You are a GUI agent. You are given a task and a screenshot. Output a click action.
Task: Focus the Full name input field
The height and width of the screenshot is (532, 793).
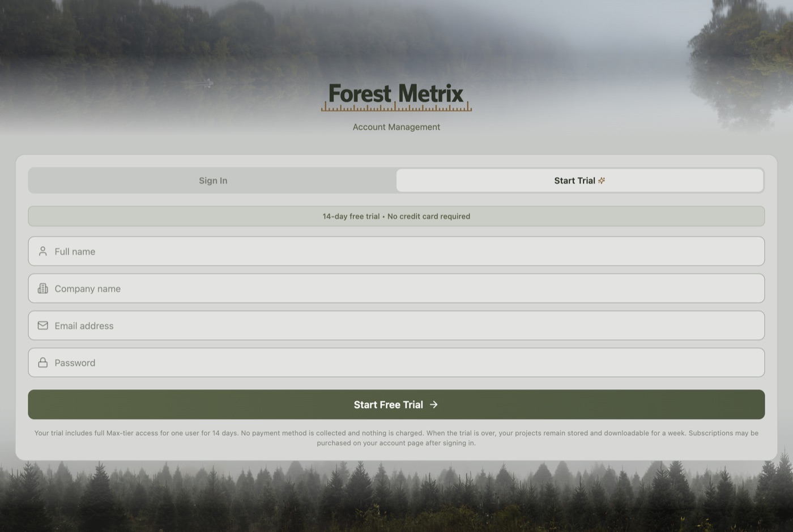pos(396,251)
